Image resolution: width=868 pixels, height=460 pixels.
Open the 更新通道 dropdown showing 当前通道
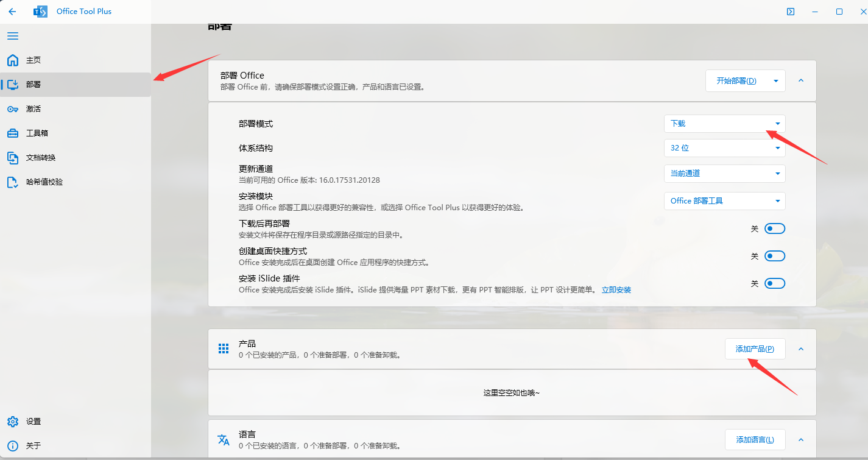[724, 173]
